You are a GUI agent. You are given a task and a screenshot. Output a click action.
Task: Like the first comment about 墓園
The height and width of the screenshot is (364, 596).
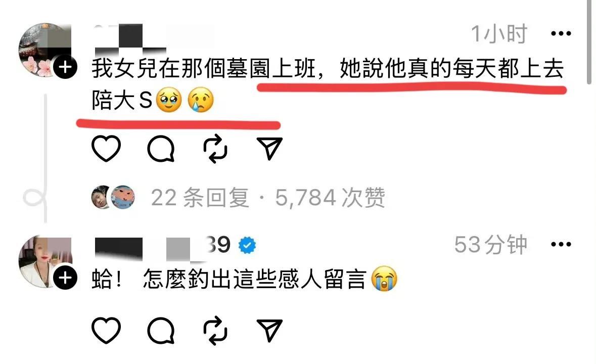click(106, 148)
